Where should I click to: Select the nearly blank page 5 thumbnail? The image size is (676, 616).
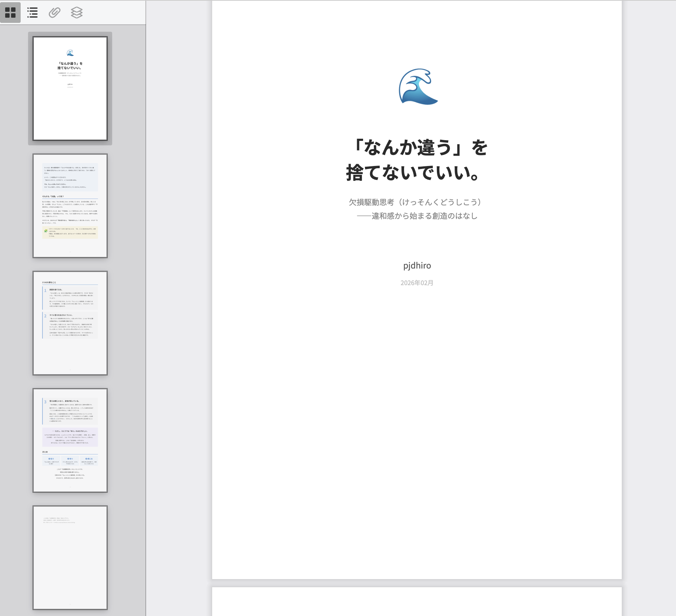[70, 557]
